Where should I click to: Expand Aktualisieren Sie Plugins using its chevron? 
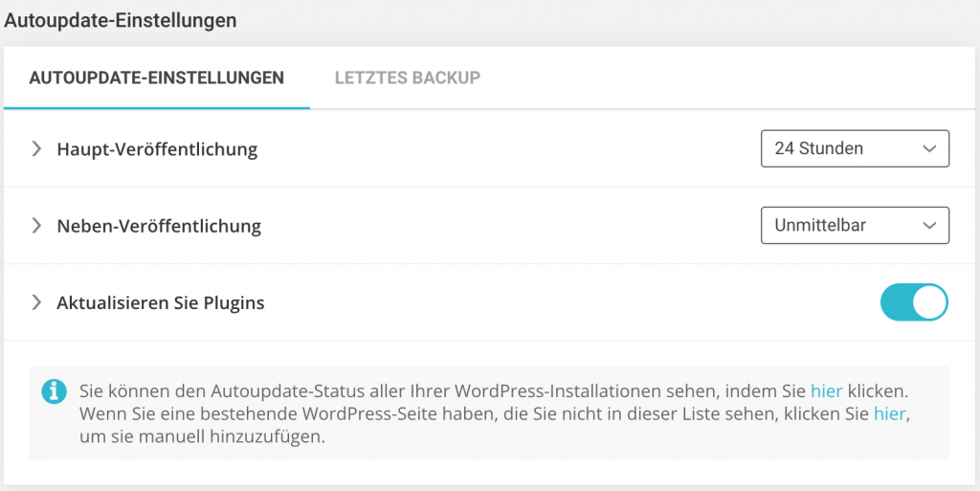pos(36,302)
